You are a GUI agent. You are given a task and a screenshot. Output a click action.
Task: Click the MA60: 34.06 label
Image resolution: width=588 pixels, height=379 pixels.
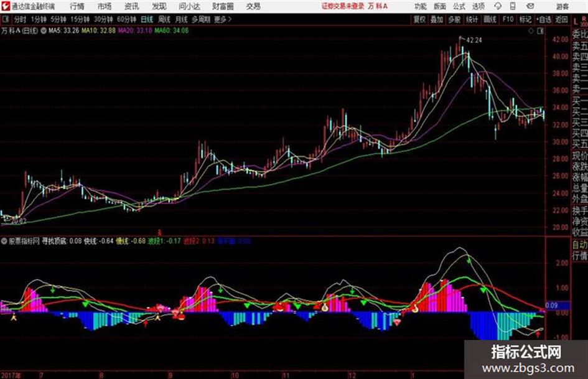click(172, 30)
